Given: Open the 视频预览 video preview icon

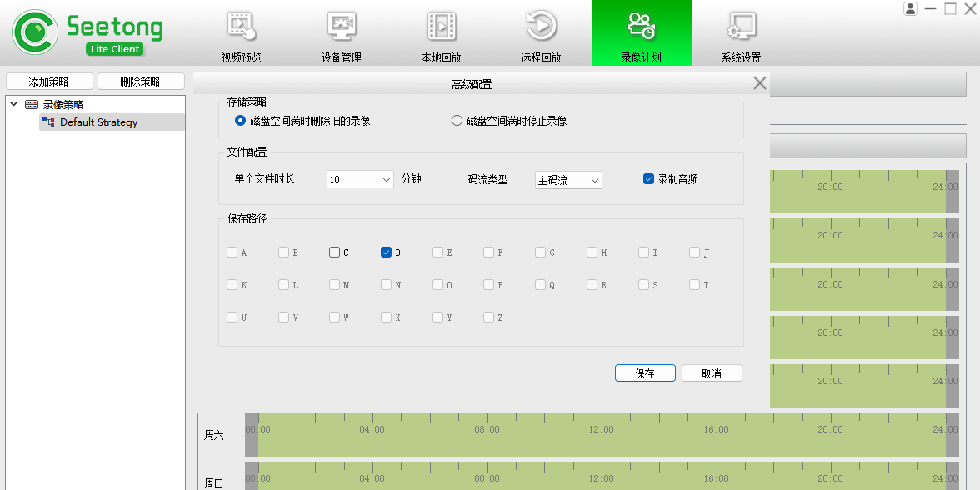Looking at the screenshot, I should pos(241,27).
